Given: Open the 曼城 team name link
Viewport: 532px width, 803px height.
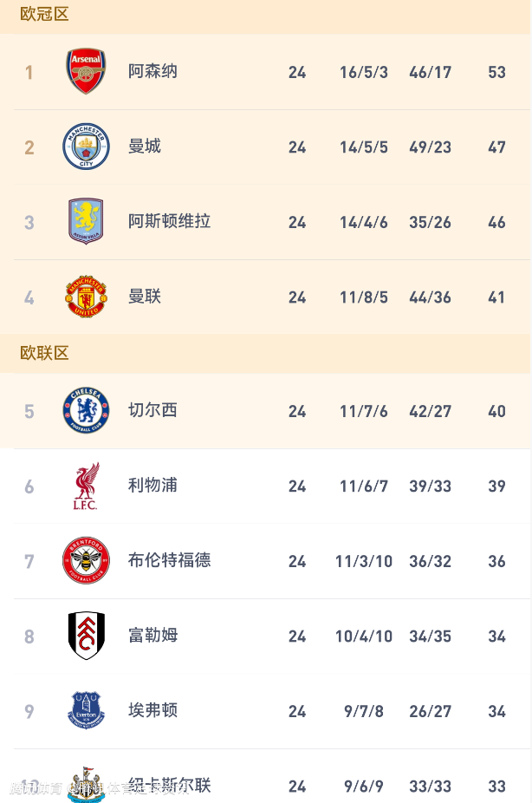Looking at the screenshot, I should [145, 147].
